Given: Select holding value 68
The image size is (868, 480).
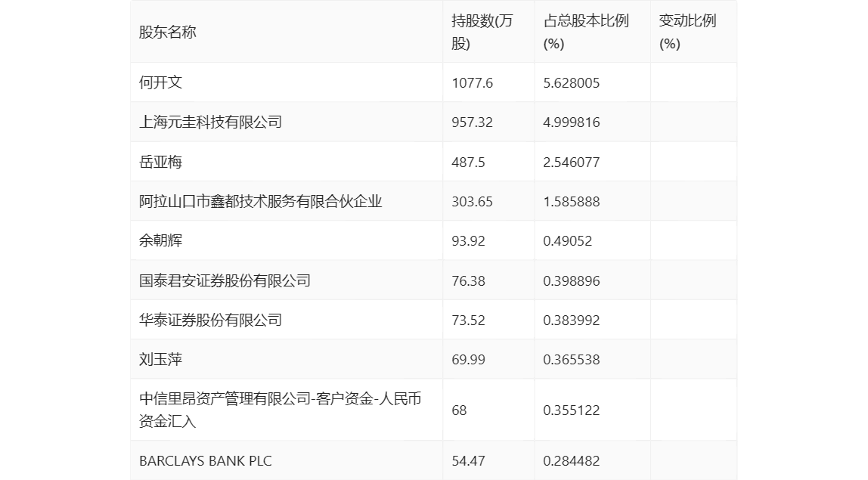Looking at the screenshot, I should [x=459, y=410].
